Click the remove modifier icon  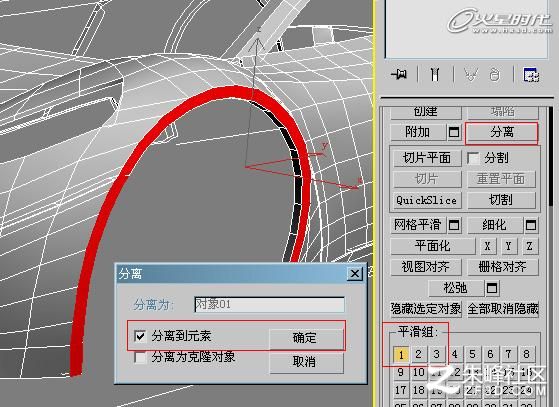point(495,75)
